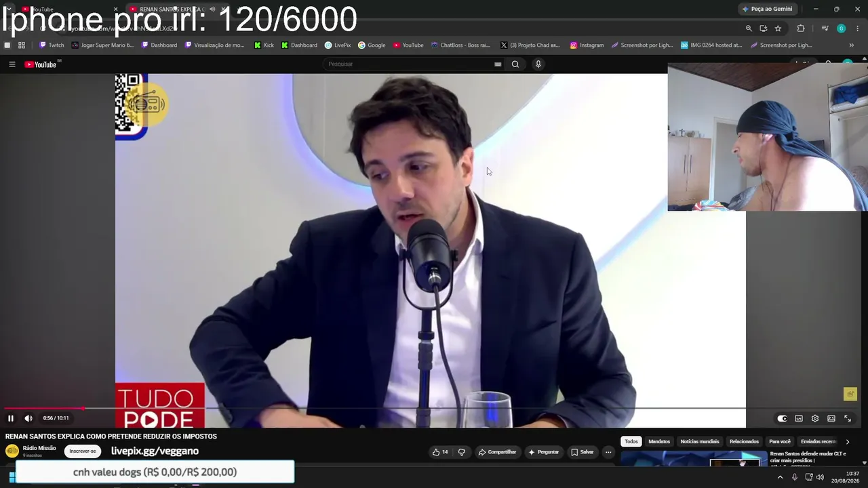Open the recommended video thumbnail in sidebar
The height and width of the screenshot is (488, 868).
[x=694, y=459]
